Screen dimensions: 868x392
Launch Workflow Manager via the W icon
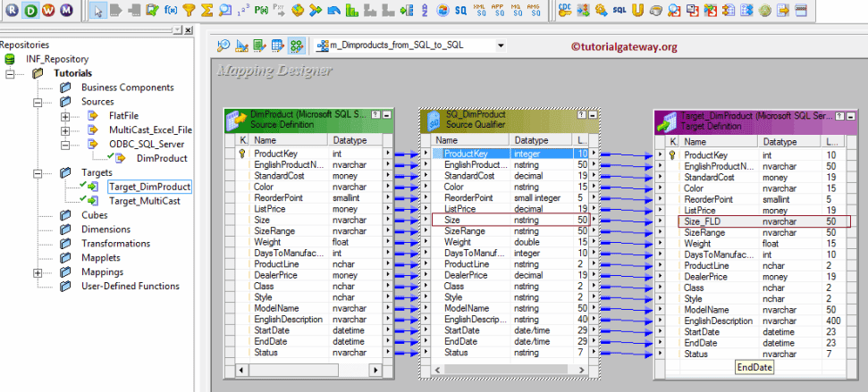[x=49, y=11]
